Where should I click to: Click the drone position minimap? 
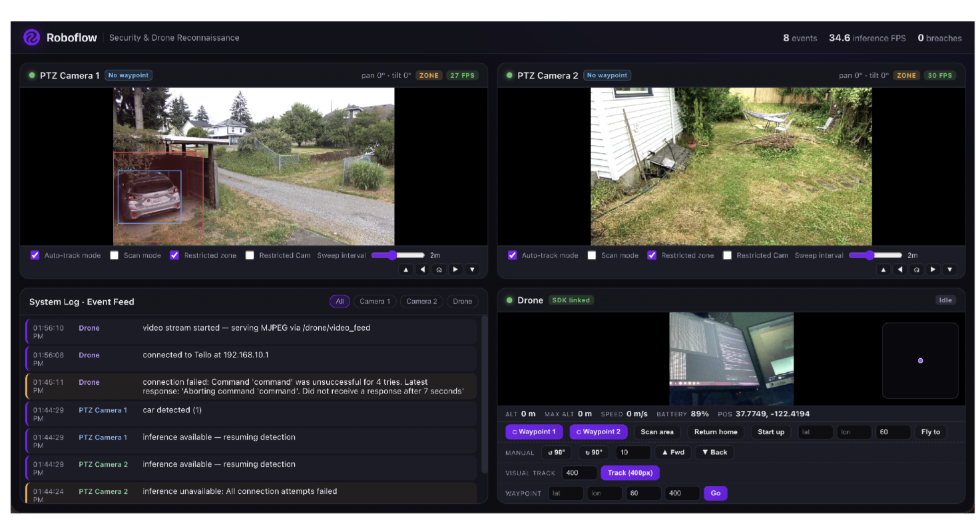(x=920, y=360)
